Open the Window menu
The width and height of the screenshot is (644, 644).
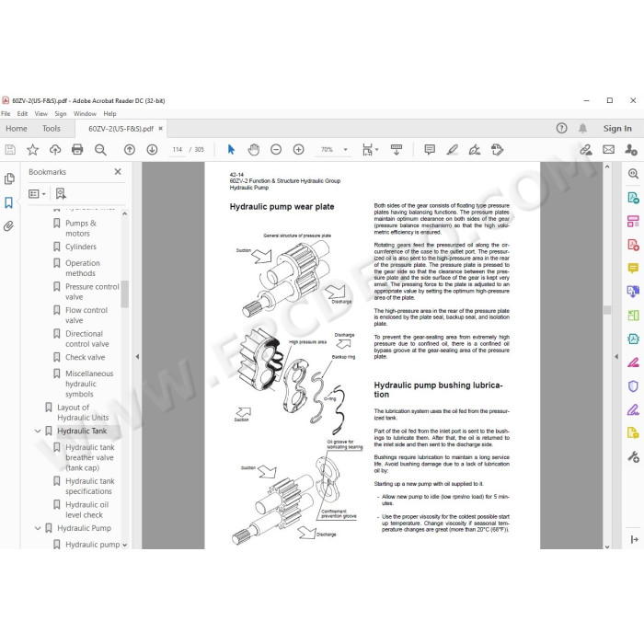(x=85, y=114)
